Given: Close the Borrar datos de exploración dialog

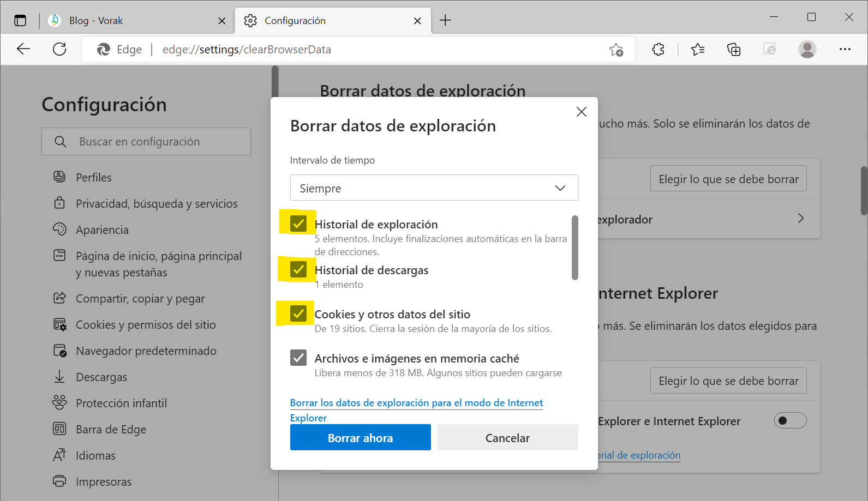Looking at the screenshot, I should pyautogui.click(x=582, y=112).
